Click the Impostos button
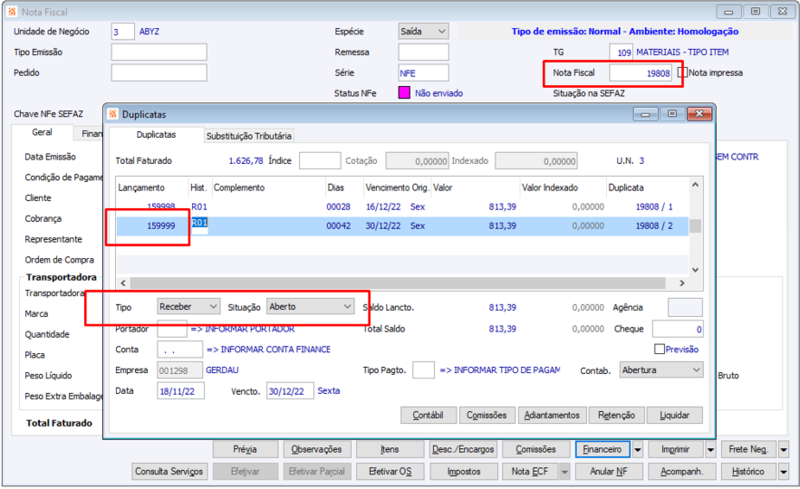This screenshot has width=800, height=489. pos(463,472)
